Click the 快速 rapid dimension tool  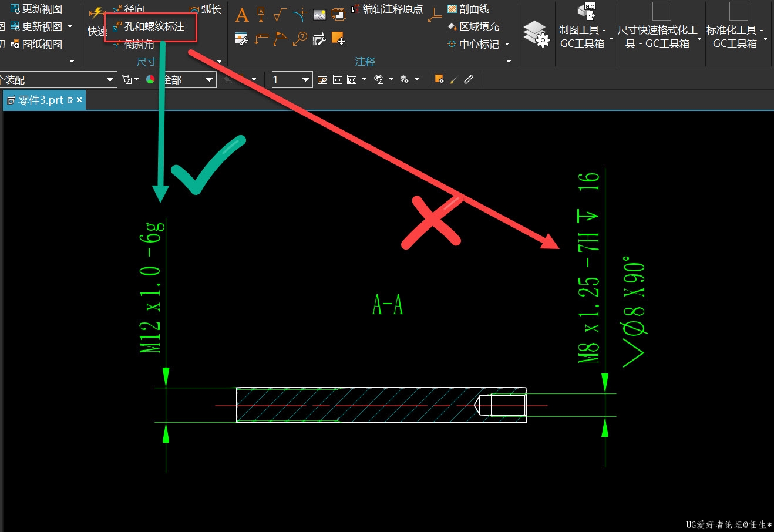point(97,21)
